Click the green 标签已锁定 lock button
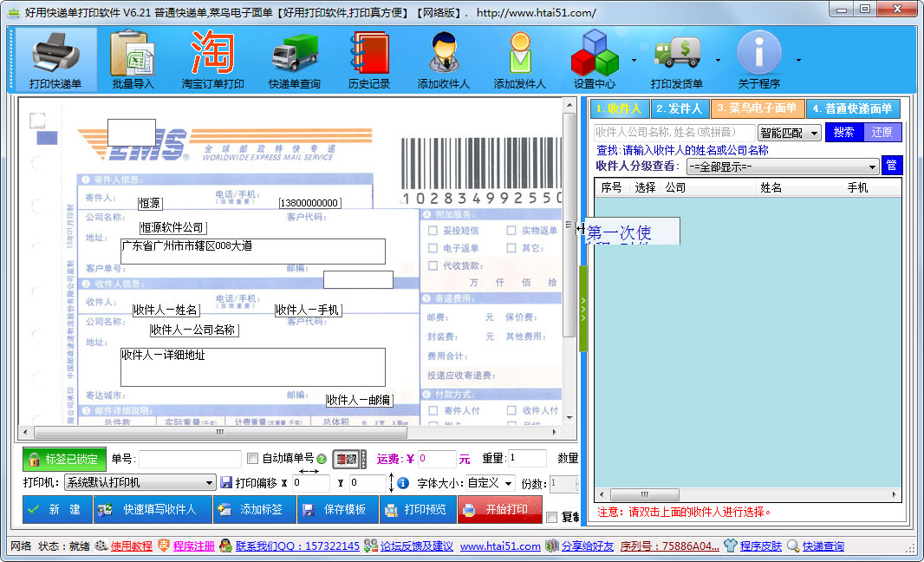Image resolution: width=924 pixels, height=562 pixels. coord(64,459)
